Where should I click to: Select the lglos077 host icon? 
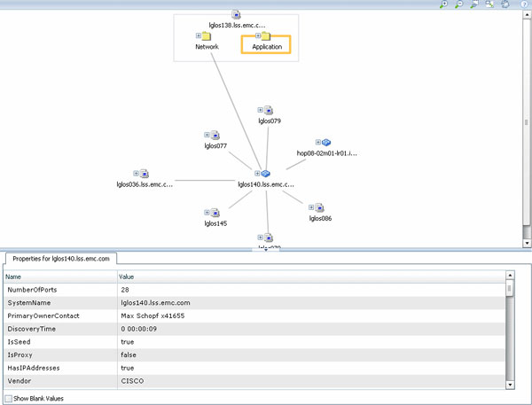[x=215, y=135]
